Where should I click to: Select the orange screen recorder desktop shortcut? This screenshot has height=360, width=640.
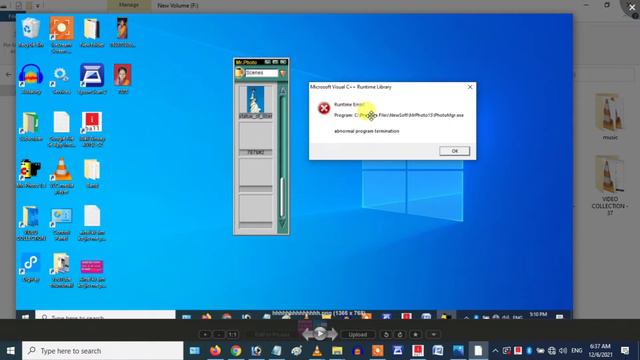point(62,35)
